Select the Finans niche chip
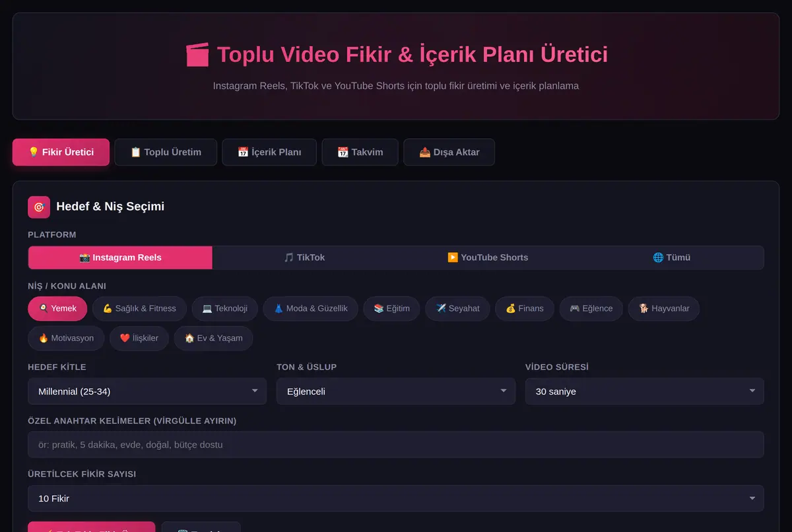This screenshot has width=792, height=532. tap(525, 308)
